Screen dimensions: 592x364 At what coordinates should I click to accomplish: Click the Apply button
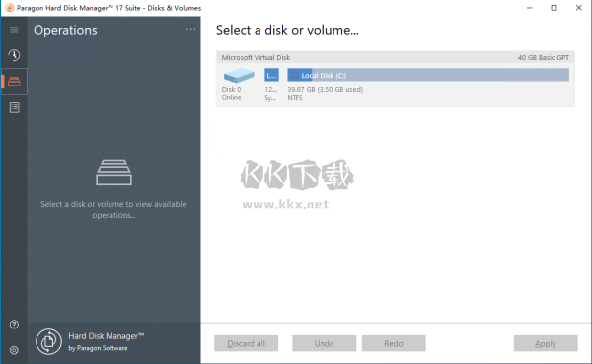coord(546,343)
